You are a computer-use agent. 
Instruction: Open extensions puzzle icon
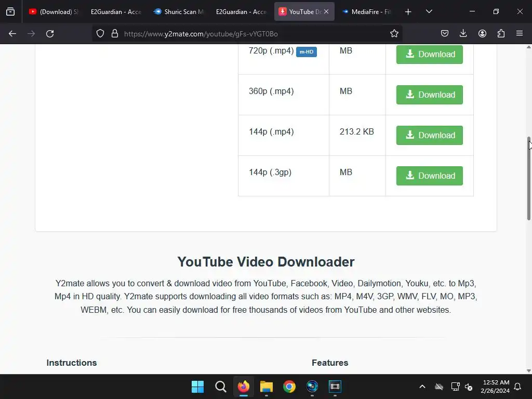coord(501,34)
